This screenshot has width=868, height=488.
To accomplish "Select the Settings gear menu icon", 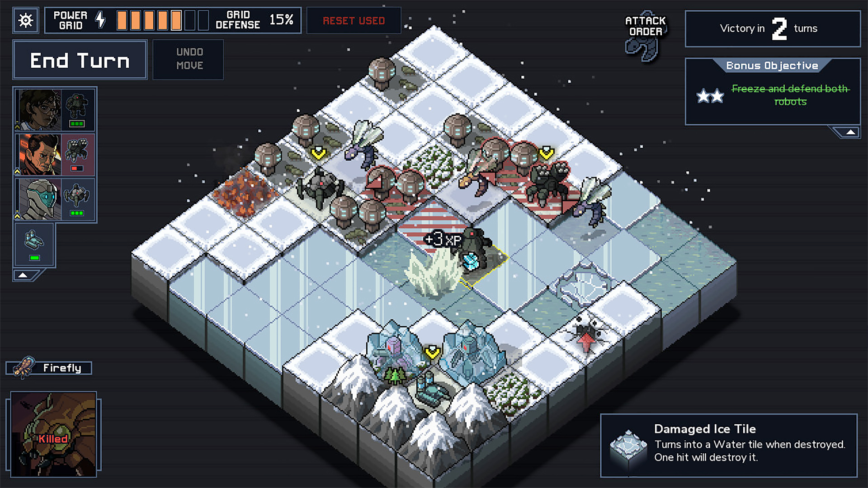I will click(24, 20).
